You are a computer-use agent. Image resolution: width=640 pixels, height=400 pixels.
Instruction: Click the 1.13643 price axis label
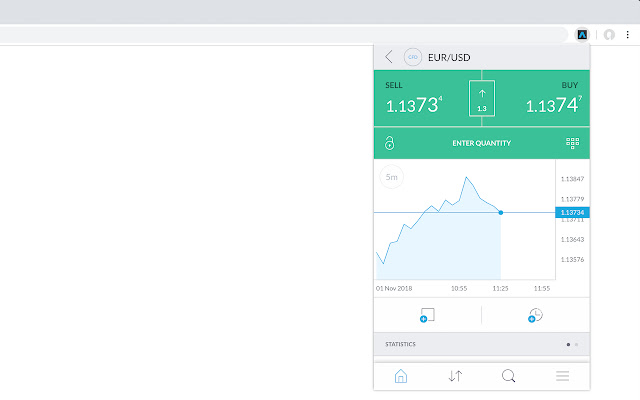572,240
